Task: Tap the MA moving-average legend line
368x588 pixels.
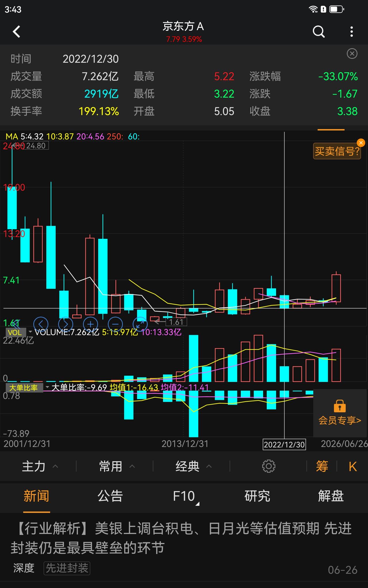Action: coord(72,136)
